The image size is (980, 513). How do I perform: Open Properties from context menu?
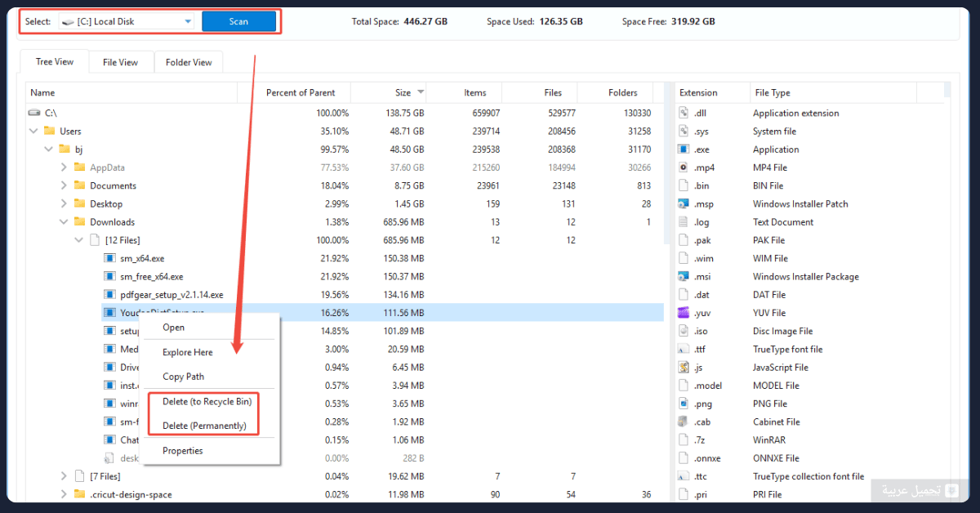183,450
